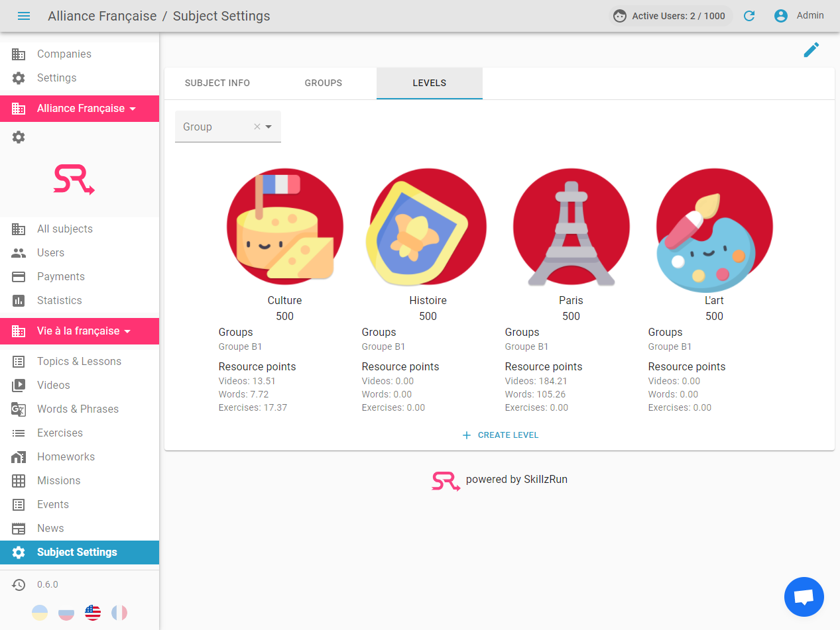840x630 pixels.
Task: Click the Users people icon
Action: (19, 253)
